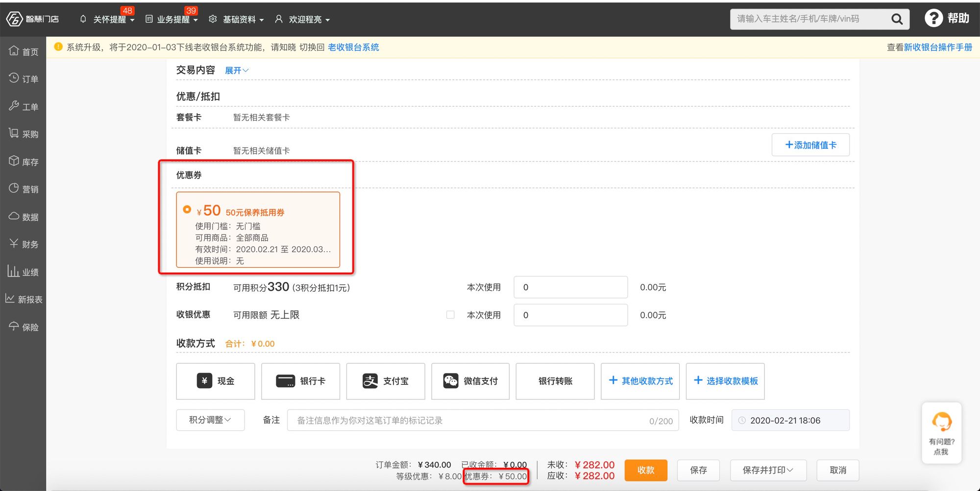Screen dimensions: 980x491
Task: Open the 关怀提醒 dropdown menu
Action: 114,20
